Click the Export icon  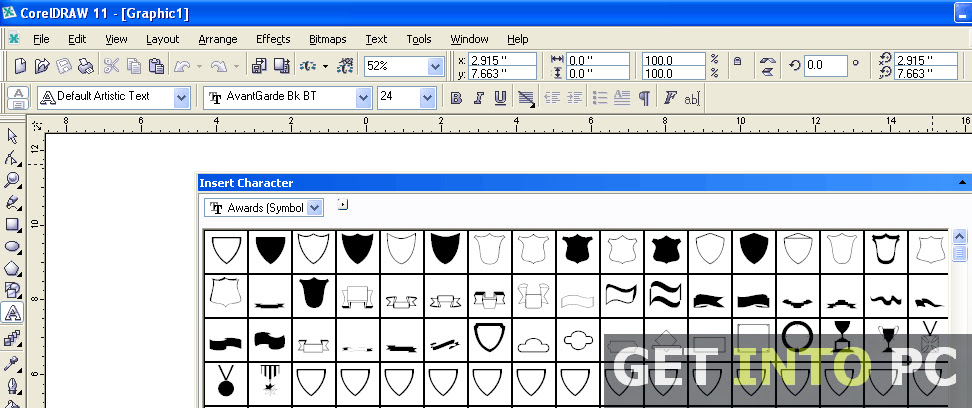[281, 66]
